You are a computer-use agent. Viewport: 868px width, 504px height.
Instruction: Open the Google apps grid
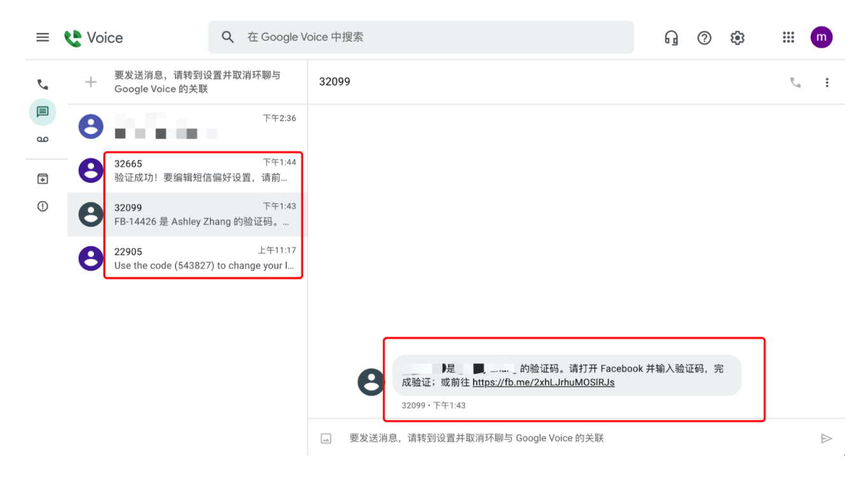788,38
